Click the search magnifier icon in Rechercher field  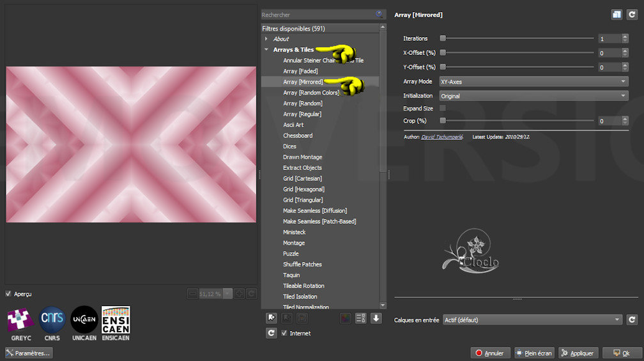click(x=380, y=14)
